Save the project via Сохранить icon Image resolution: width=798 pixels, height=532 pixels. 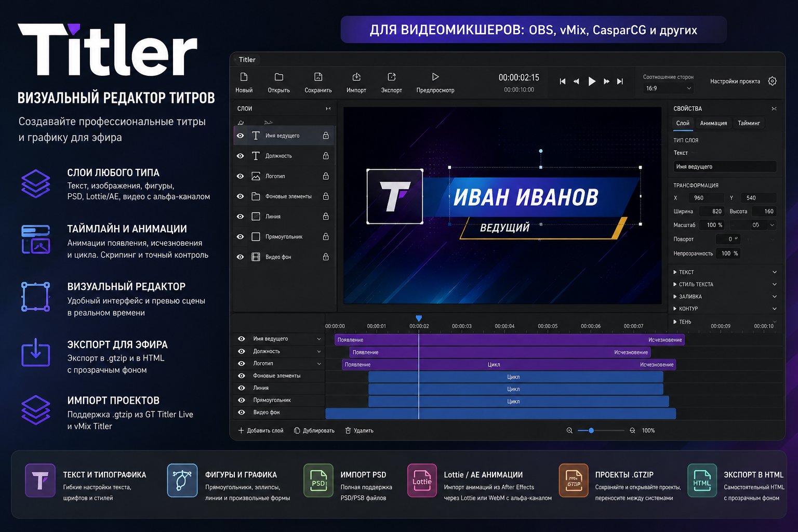tap(318, 77)
